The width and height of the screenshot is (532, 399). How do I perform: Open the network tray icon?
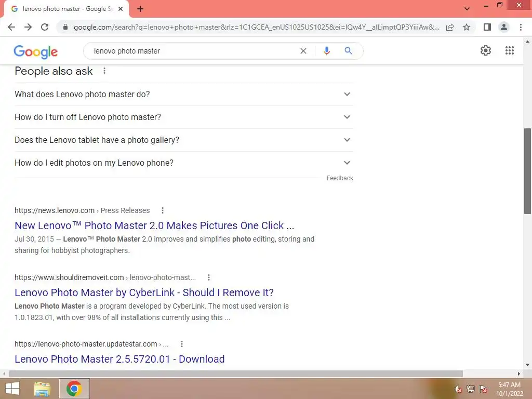click(471, 389)
